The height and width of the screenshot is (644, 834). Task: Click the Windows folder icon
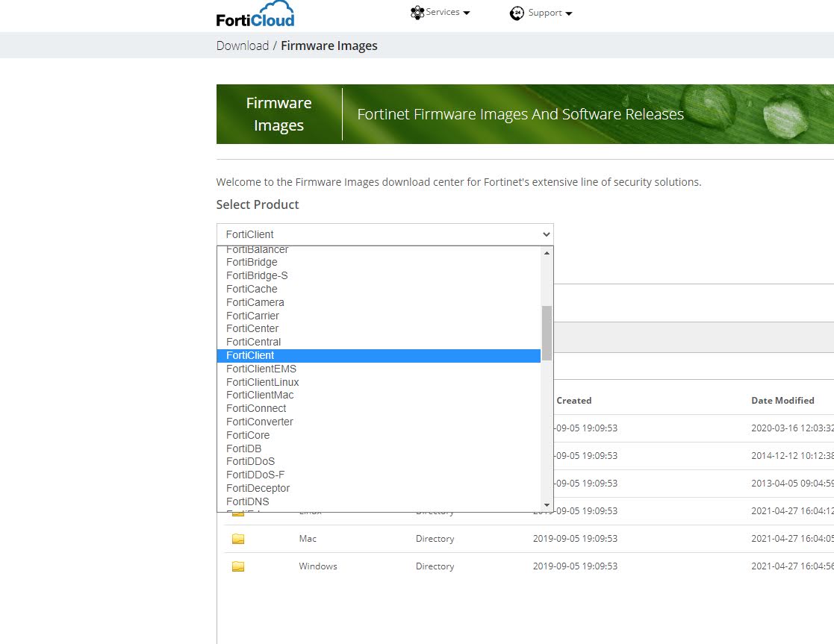click(x=238, y=566)
